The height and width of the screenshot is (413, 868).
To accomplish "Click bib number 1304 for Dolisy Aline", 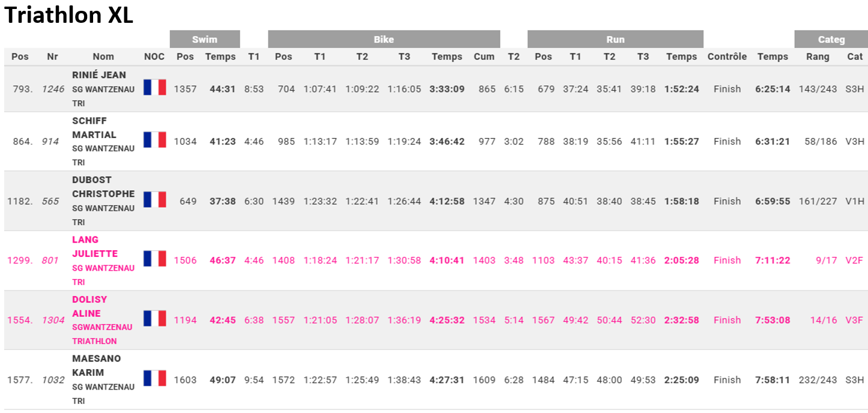I will [53, 321].
